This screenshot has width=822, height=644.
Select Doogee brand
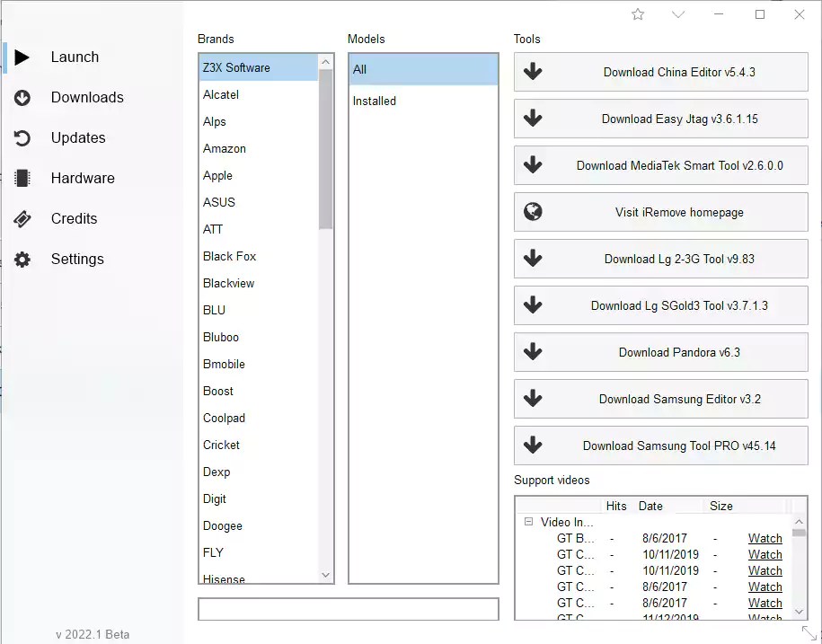click(x=259, y=526)
